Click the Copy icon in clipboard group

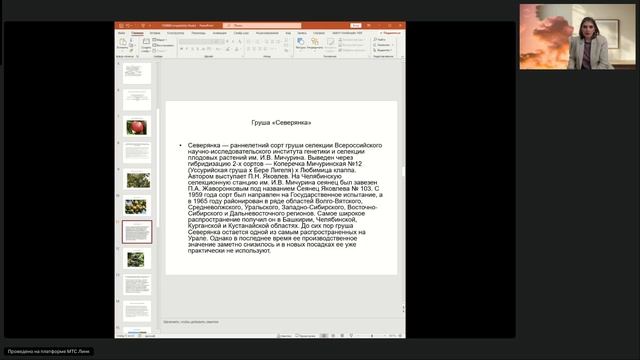coord(131,45)
